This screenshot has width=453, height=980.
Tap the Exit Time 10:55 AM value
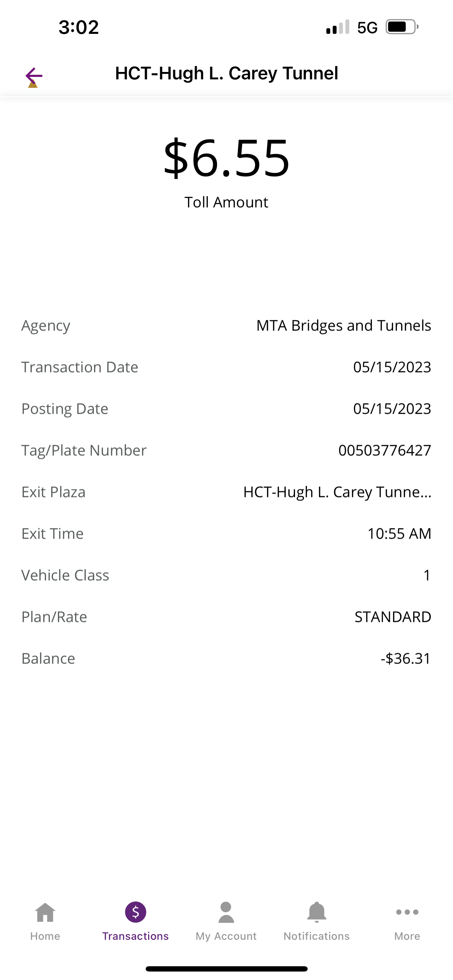399,534
